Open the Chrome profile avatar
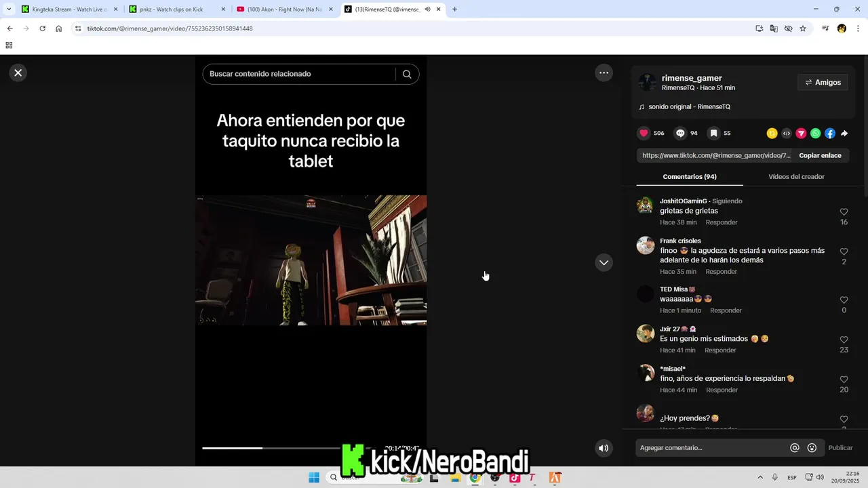 coord(842,28)
